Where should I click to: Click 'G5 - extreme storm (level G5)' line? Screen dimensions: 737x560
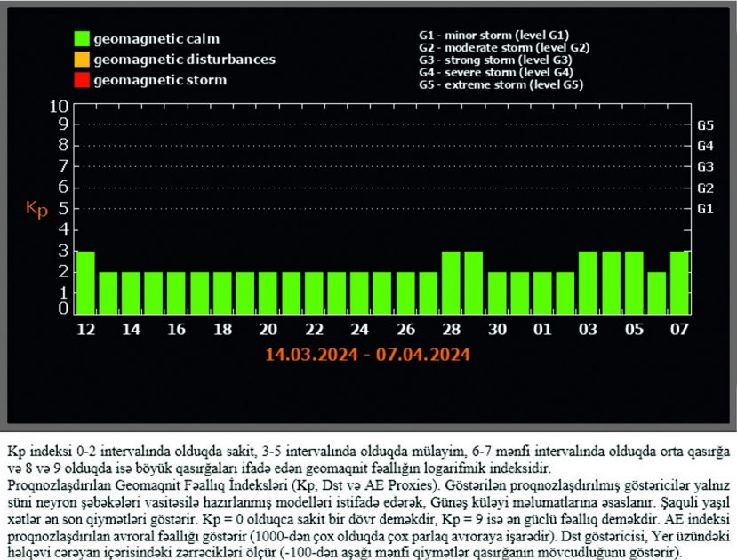tap(501, 85)
